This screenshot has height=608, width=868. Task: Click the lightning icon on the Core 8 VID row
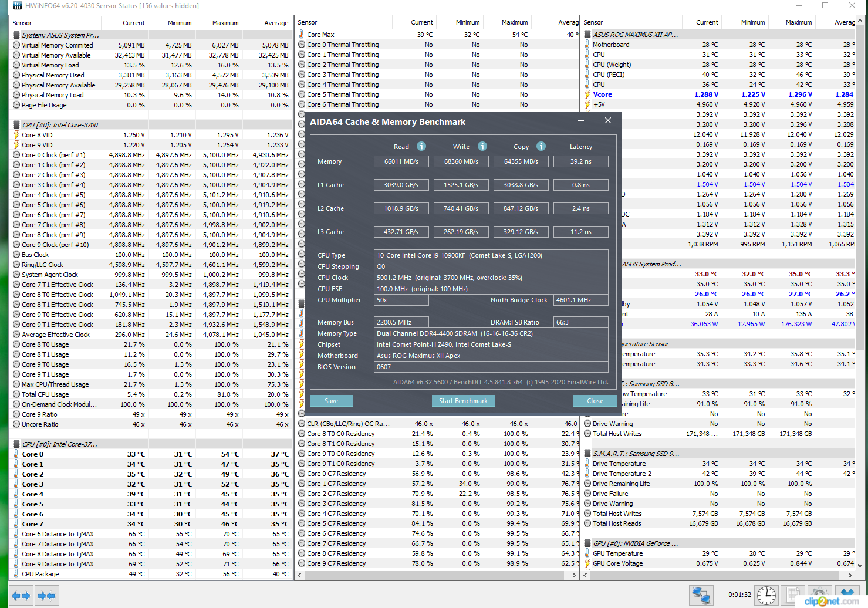[x=16, y=135]
